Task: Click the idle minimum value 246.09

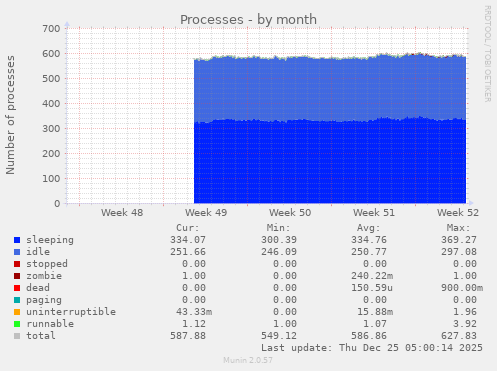Action: pos(279,252)
